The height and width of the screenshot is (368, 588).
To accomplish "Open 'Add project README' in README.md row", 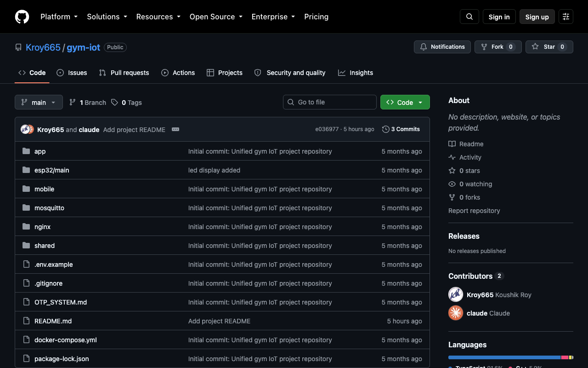I will click(x=219, y=321).
